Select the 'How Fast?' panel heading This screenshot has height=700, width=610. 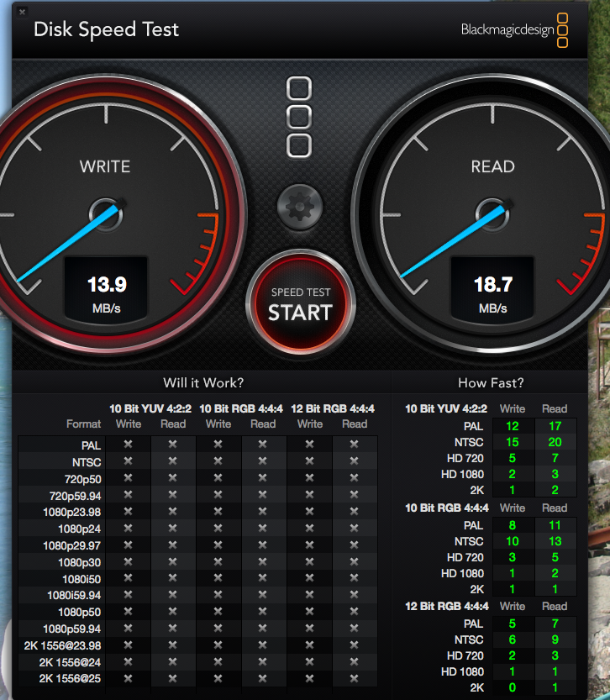point(491,383)
